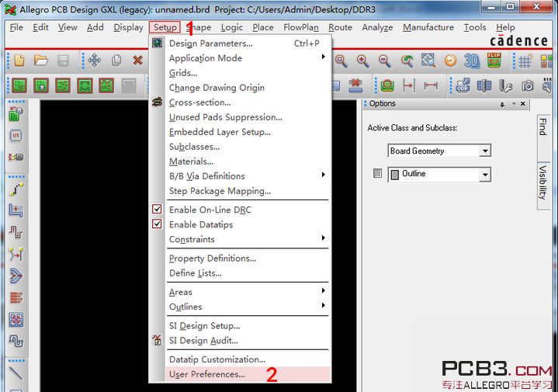The height and width of the screenshot is (392, 558).
Task: Click the camera snapshot icon
Action: pyautogui.click(x=528, y=86)
